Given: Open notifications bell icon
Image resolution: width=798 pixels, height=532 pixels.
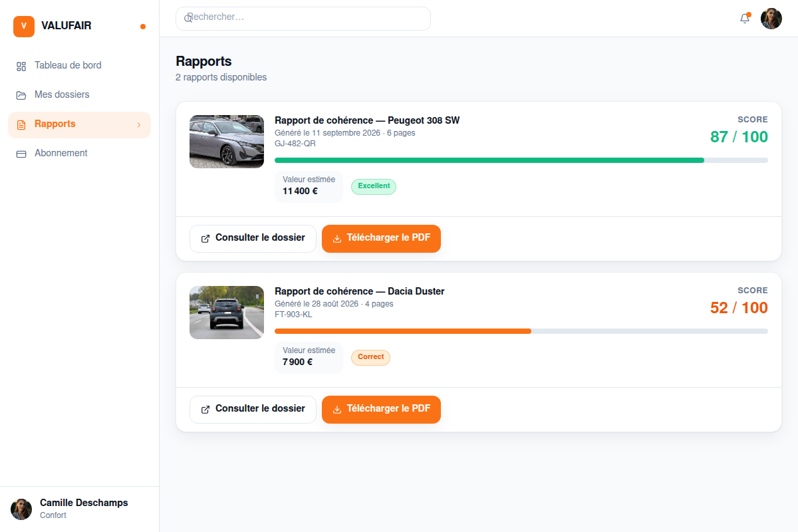Looking at the screenshot, I should (745, 19).
